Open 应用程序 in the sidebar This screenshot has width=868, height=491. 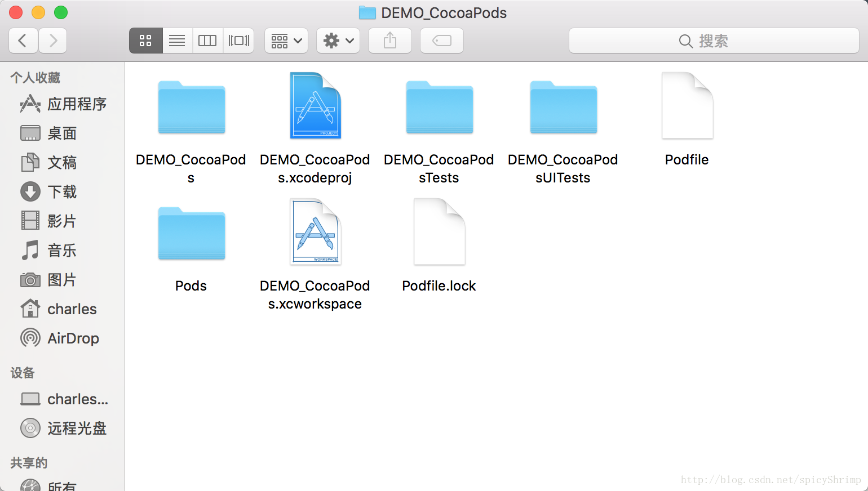[x=62, y=104]
